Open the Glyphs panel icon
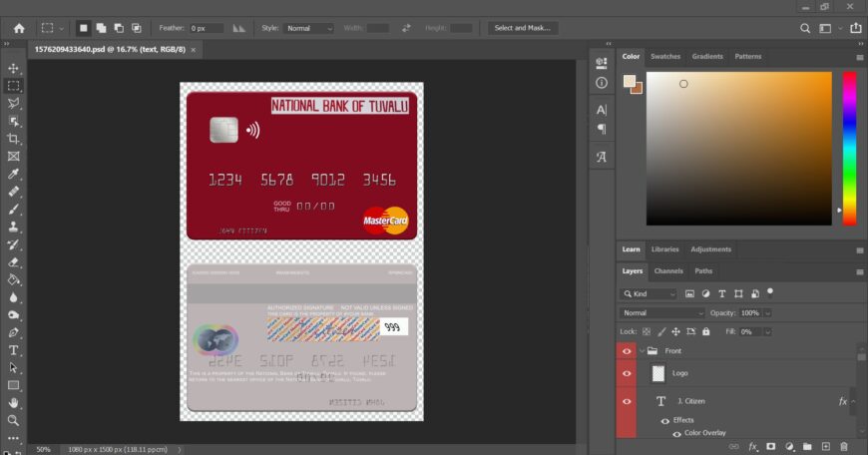The image size is (868, 455). [x=602, y=157]
